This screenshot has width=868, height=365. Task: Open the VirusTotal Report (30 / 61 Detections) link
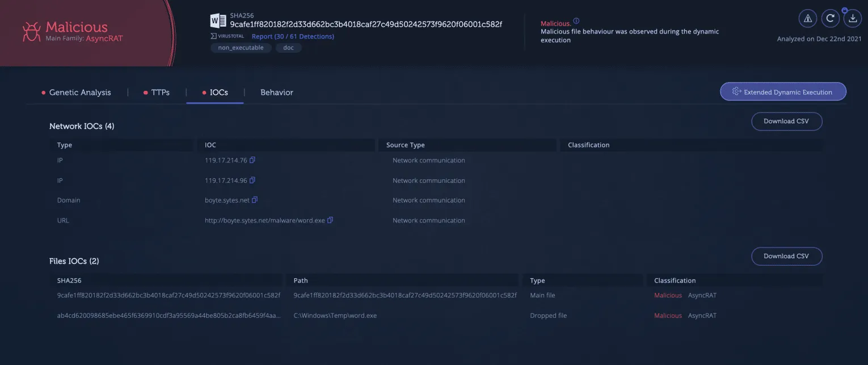click(293, 36)
